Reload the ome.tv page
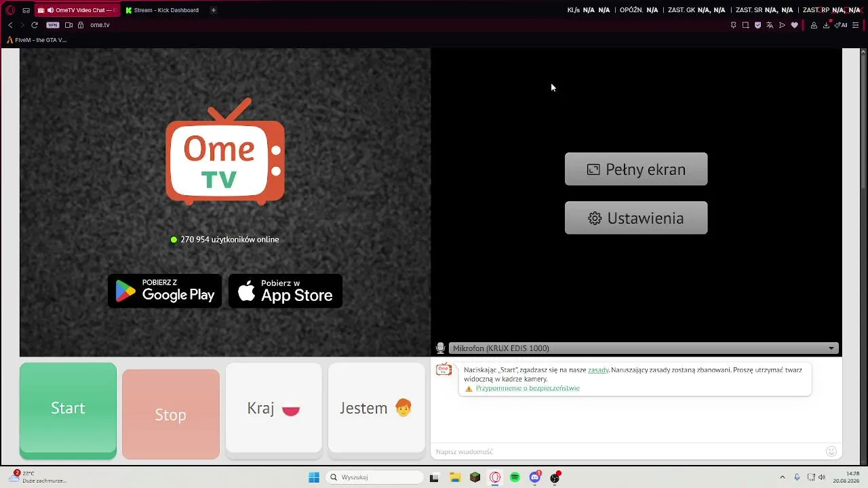 click(x=35, y=25)
